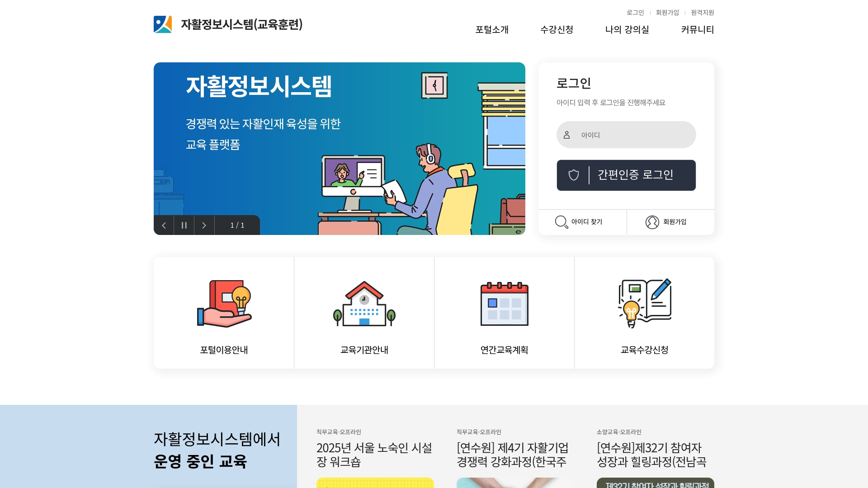
Task: Open the 2025년 서울 노숙인 시설장 워크숍 course
Action: point(374,455)
